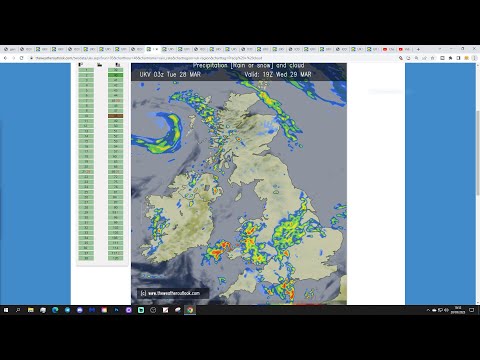Choose the dark green highlighted hour cell
The height and width of the screenshot is (360, 480).
(116, 75)
